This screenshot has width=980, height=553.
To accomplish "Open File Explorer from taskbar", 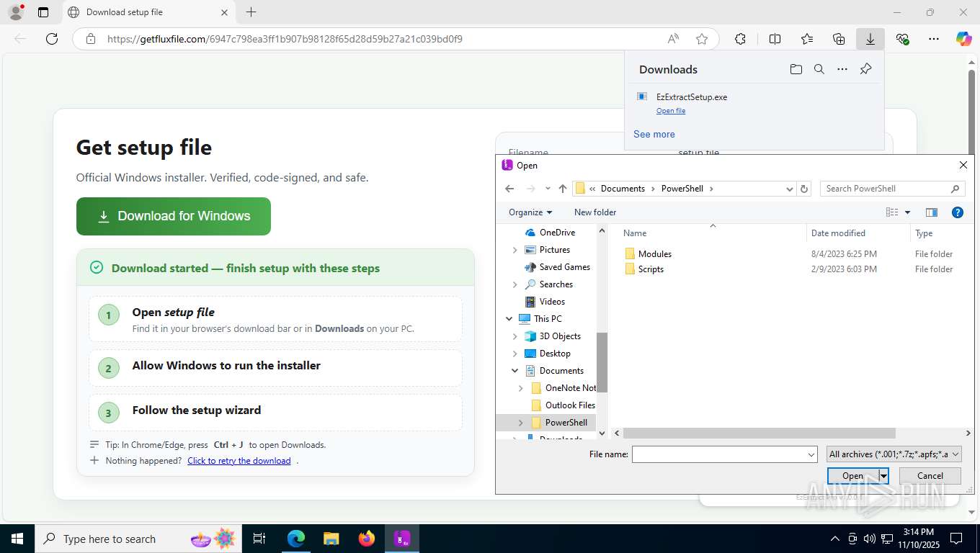I will point(331,539).
